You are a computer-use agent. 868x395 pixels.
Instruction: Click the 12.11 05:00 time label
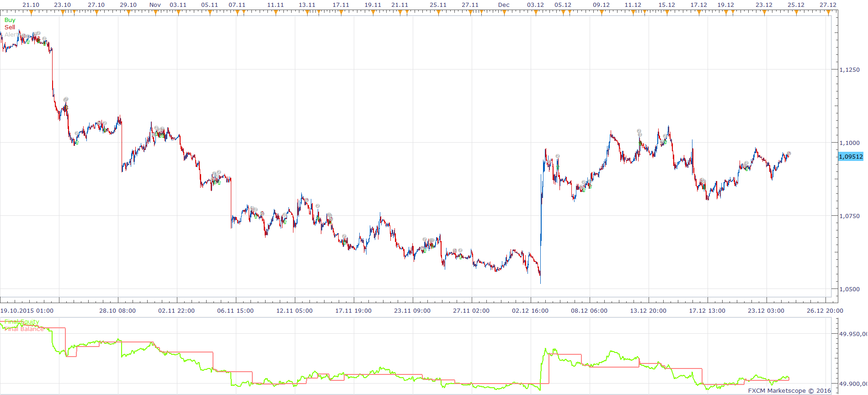tap(294, 311)
